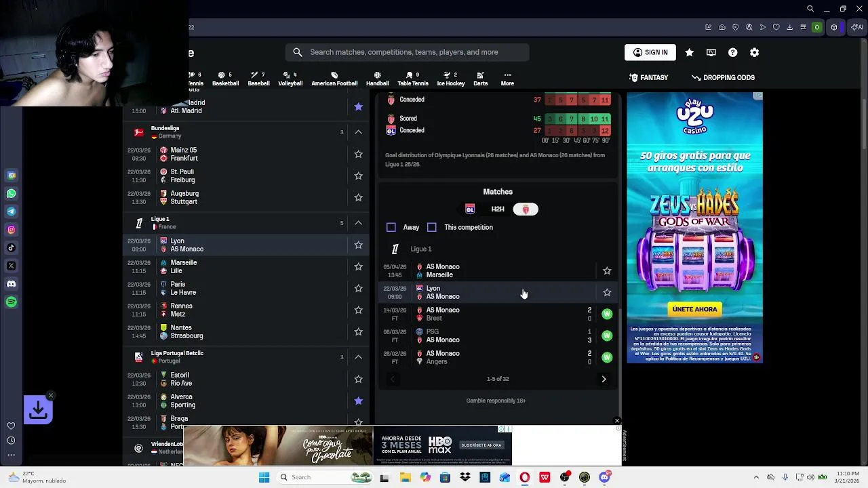
Task: Open the TV schedule icon
Action: 711,52
